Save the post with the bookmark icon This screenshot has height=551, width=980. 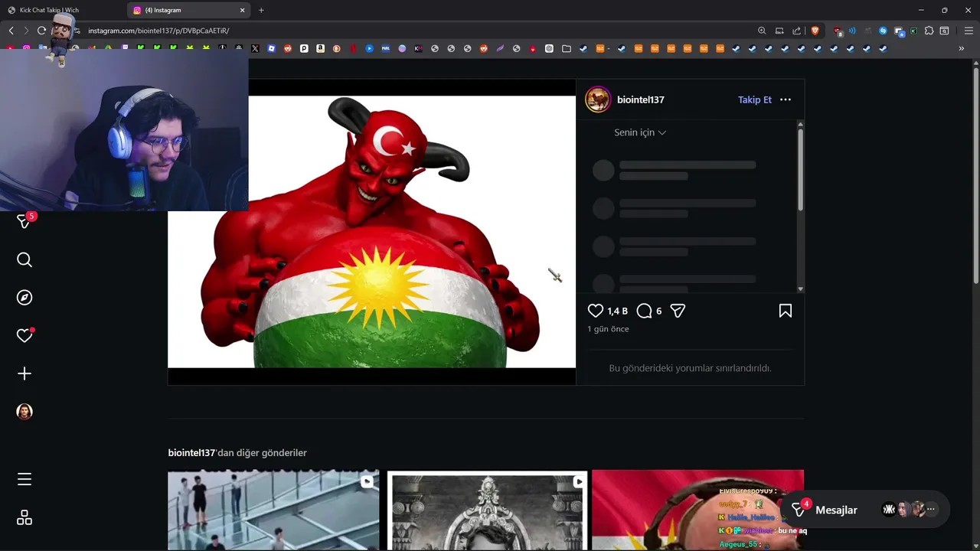[x=786, y=311]
